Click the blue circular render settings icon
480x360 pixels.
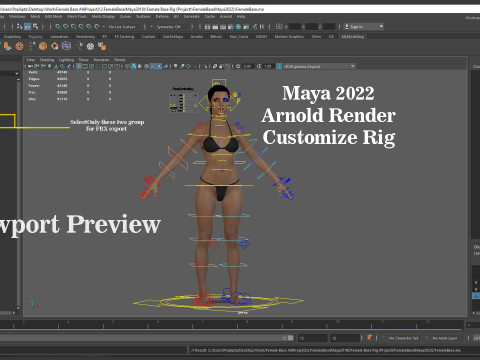pyautogui.click(x=239, y=26)
